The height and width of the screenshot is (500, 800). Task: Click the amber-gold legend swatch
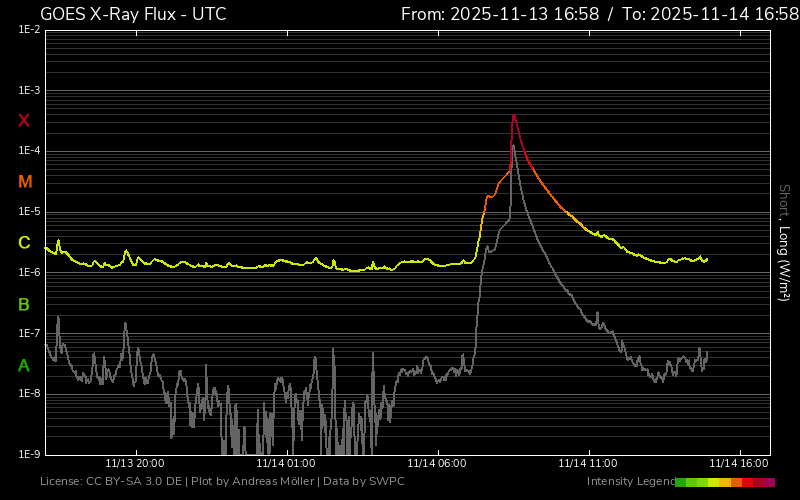(725, 482)
